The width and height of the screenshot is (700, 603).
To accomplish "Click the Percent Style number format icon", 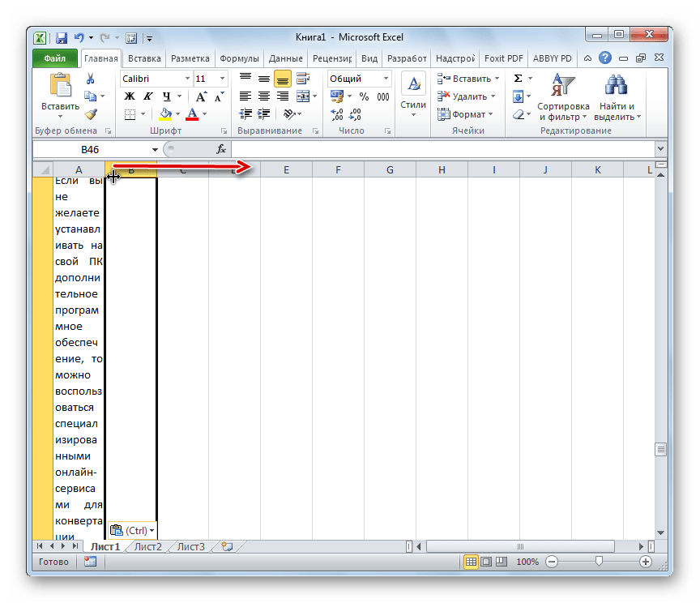I will tap(364, 96).
